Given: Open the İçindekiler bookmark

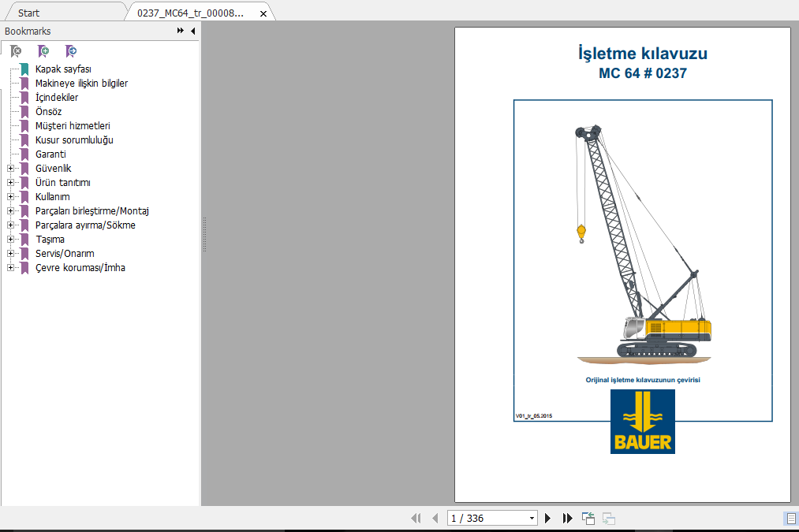Looking at the screenshot, I should pos(57,97).
